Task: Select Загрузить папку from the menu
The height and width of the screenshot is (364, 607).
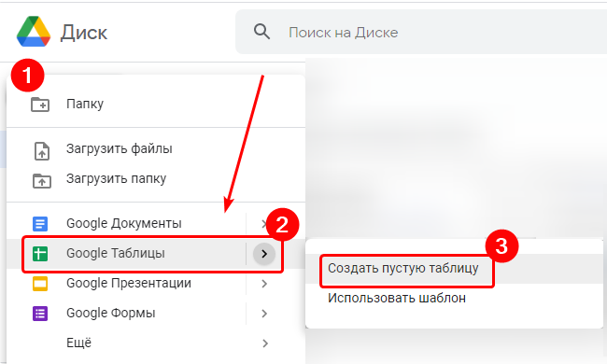Action: (116, 178)
